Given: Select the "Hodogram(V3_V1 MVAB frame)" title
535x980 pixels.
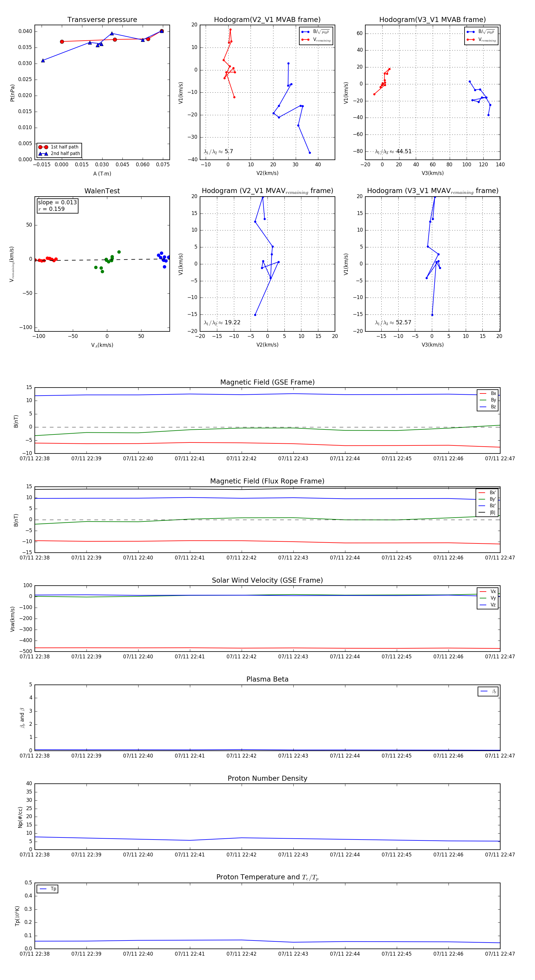Looking at the screenshot, I should [432, 19].
